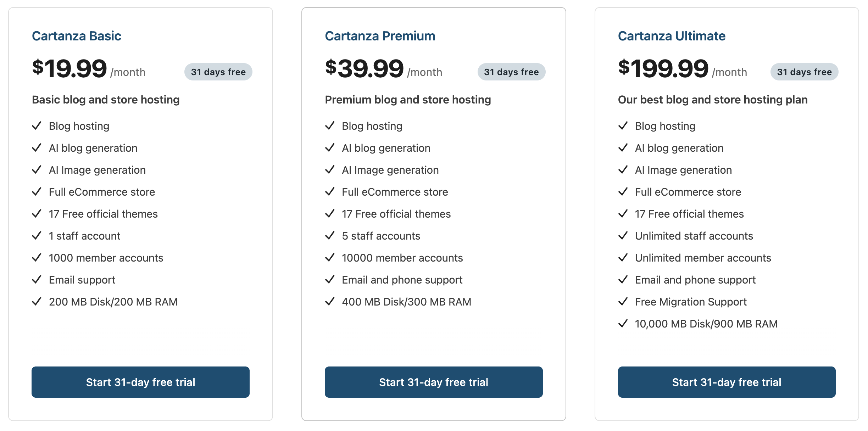
Task: Select the Cartanza Ultimate plan heading
Action: coord(672,36)
